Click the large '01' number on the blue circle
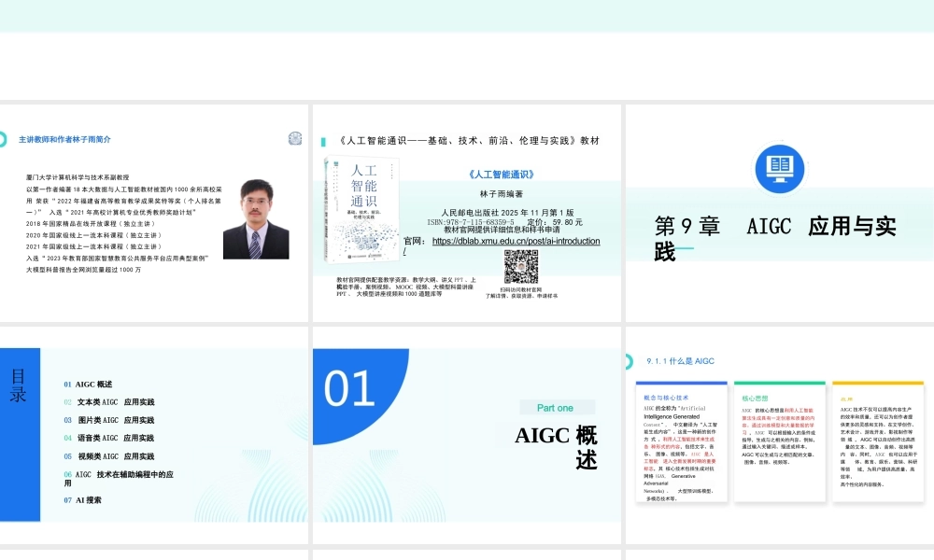The width and height of the screenshot is (934, 560). (349, 388)
